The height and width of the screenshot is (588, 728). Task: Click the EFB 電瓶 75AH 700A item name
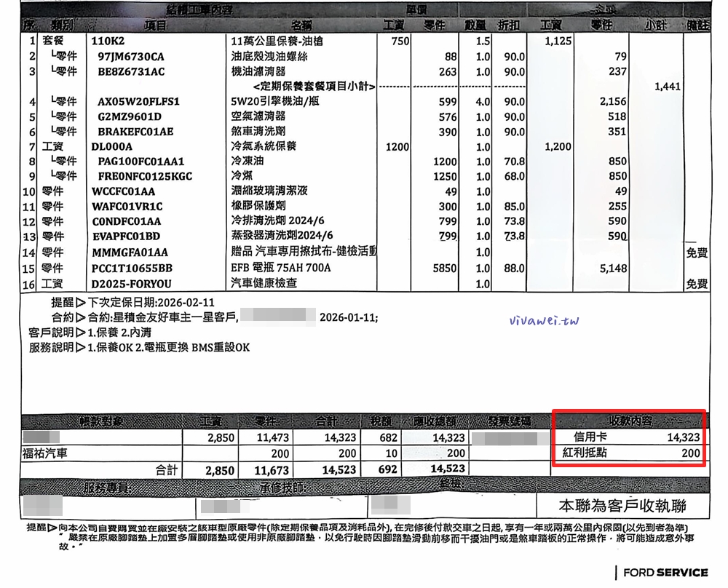coord(280,268)
